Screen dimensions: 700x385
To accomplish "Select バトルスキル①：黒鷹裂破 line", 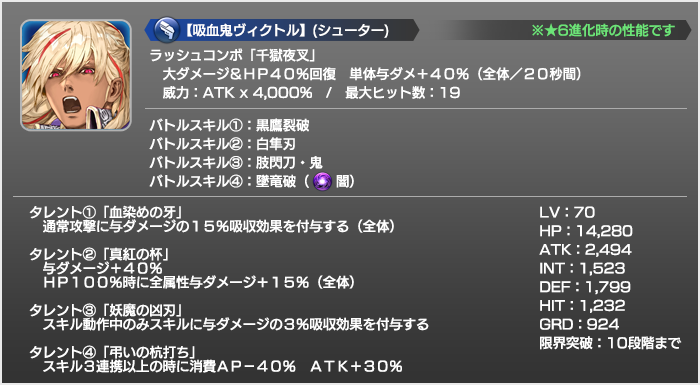I will [x=229, y=126].
